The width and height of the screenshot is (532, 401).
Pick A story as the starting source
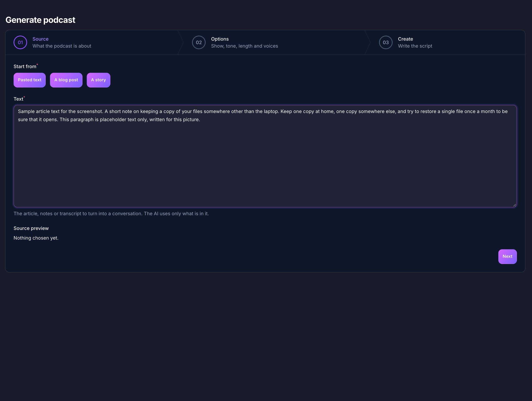[98, 80]
